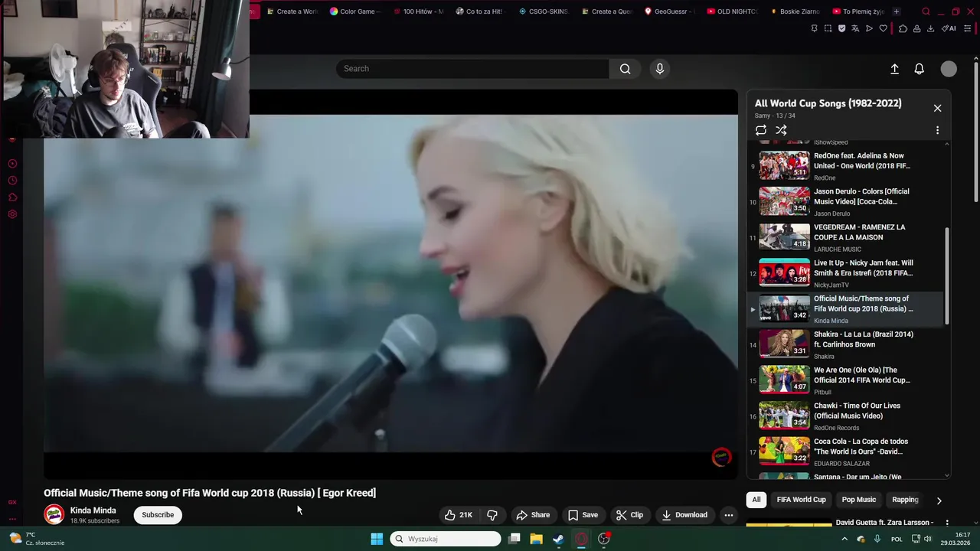Open browser extensions cube icon

point(903,28)
